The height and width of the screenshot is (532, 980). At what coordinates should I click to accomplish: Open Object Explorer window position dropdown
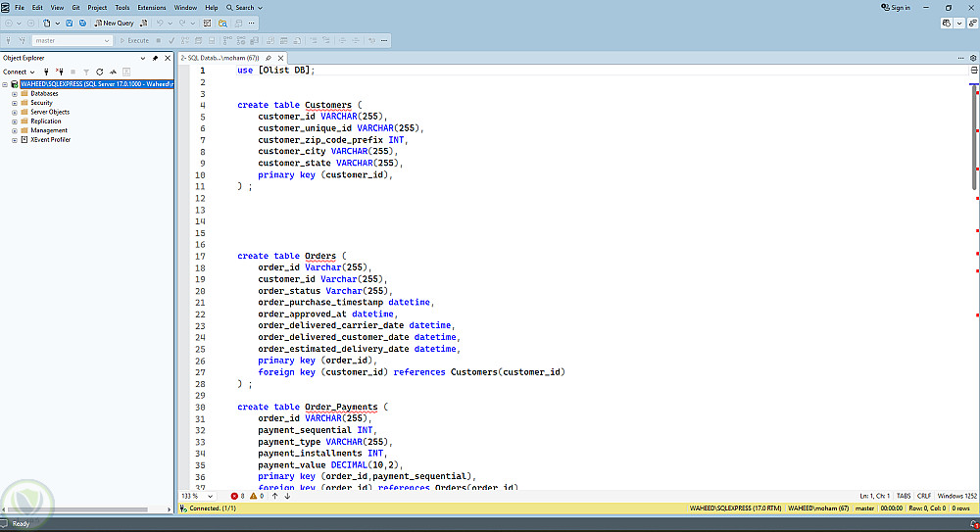pos(142,58)
